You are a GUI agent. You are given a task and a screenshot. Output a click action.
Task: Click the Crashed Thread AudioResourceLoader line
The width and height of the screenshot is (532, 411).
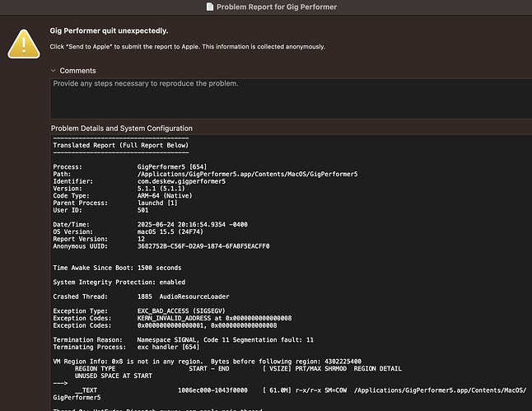point(142,295)
